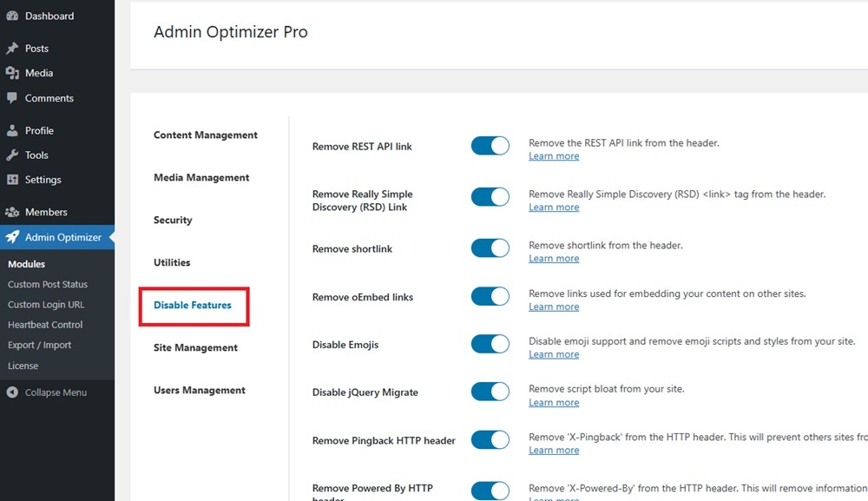Toggle Remove Pingback HTTP header switch
The image size is (868, 501).
point(490,439)
